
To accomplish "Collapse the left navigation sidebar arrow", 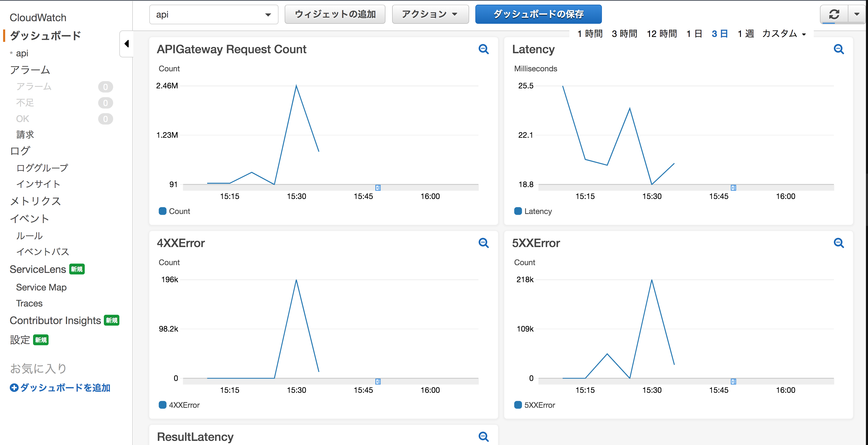I will point(127,44).
